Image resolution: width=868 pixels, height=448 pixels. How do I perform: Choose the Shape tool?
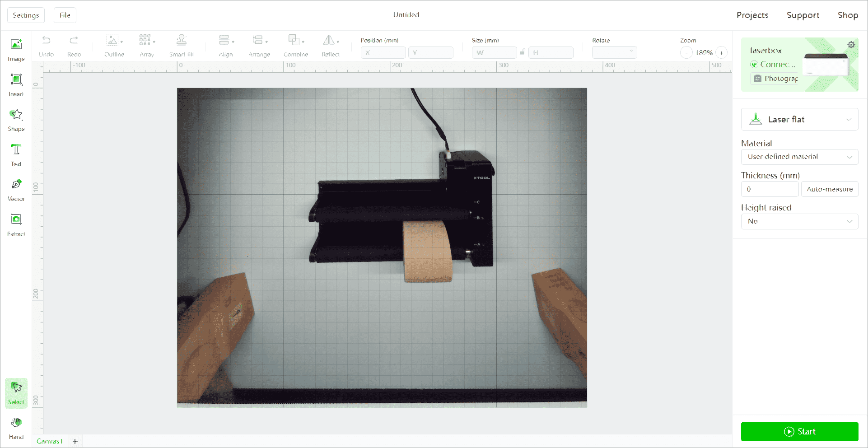click(16, 120)
